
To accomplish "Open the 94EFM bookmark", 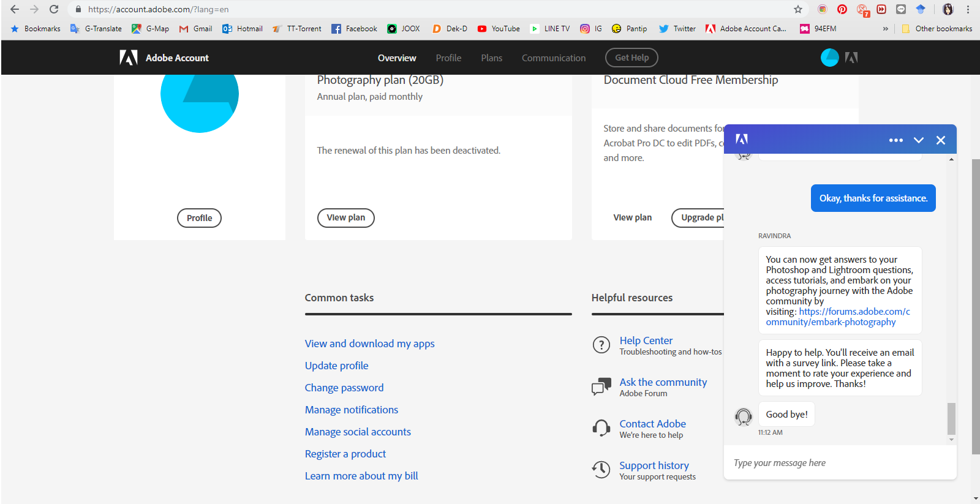I will (x=818, y=29).
